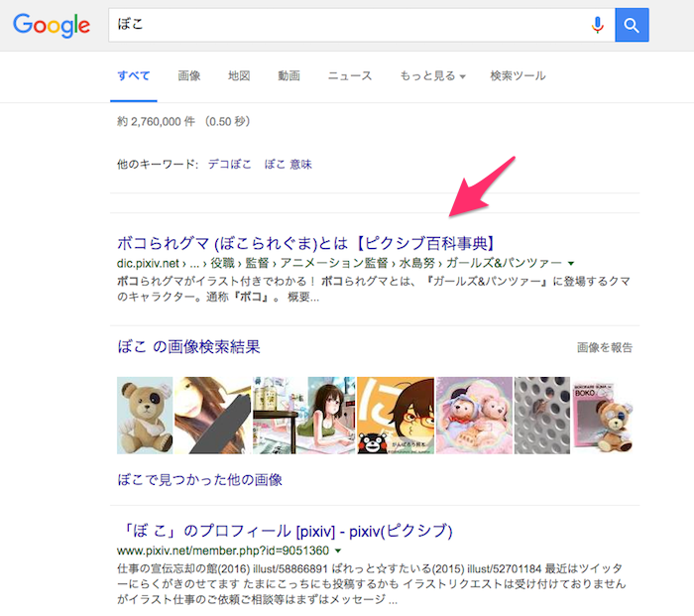Switch to the 地図 tab
Image resolution: width=694 pixels, height=616 pixels.
239,75
